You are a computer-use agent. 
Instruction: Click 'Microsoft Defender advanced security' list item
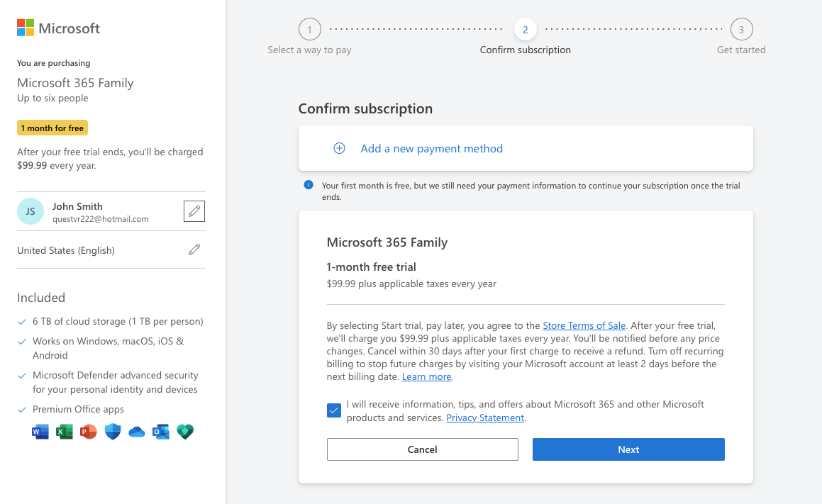(116, 382)
